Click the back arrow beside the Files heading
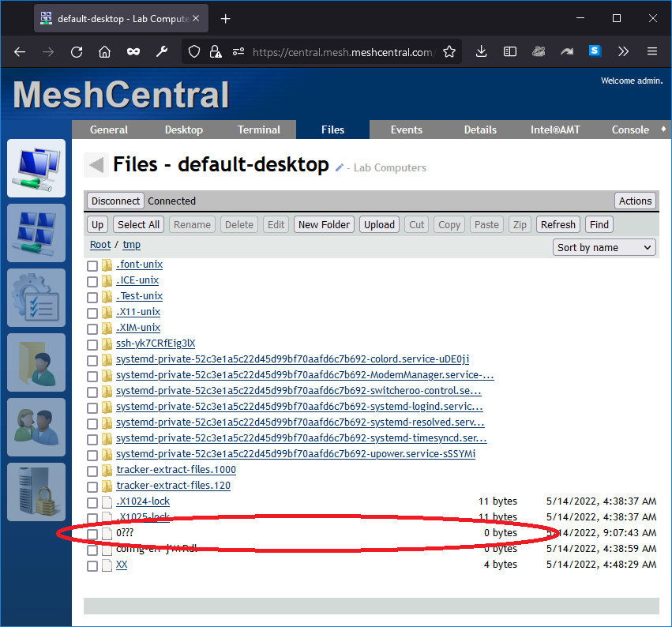 click(96, 164)
